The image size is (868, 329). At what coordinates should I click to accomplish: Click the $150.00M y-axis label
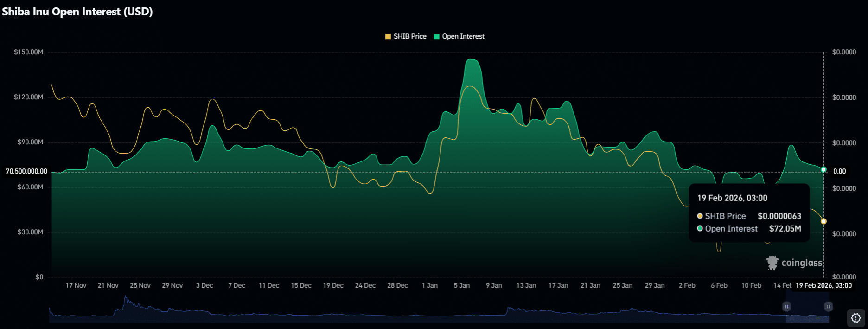tap(28, 52)
